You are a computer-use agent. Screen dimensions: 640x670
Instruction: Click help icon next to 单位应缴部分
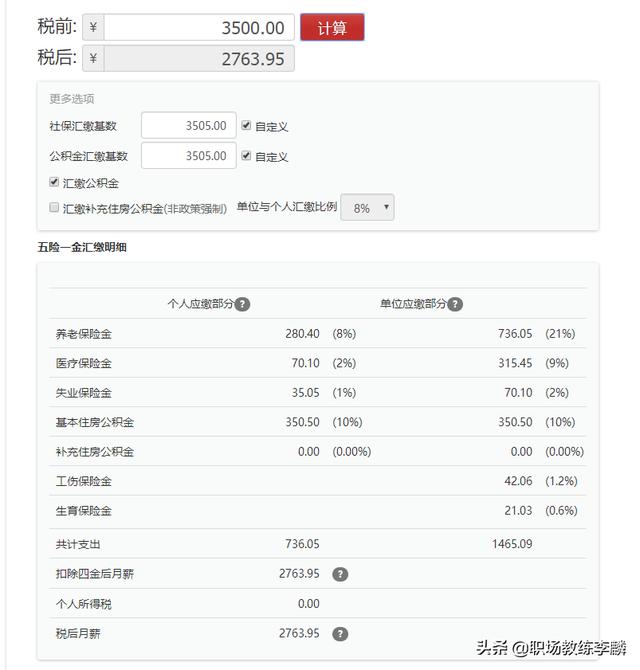455,304
